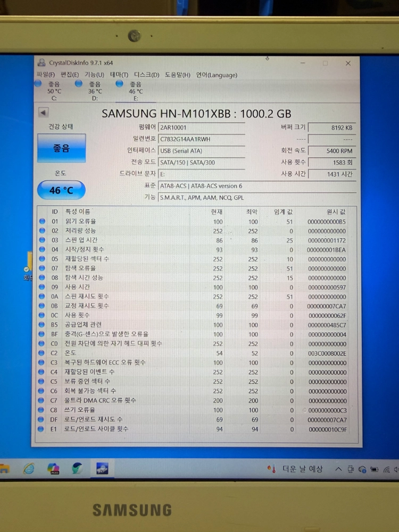Select the 교정 재시도 횟수 attribute row
The height and width of the screenshot is (532, 399).
(197, 306)
